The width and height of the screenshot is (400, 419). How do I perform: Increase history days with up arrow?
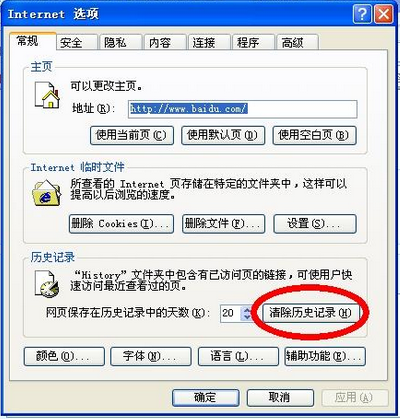pyautogui.click(x=247, y=310)
